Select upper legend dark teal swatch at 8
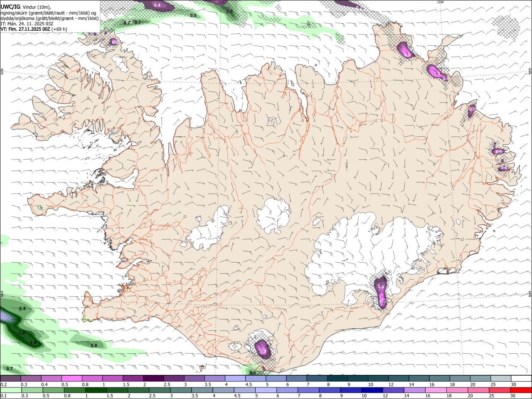The height and width of the screenshot is (399, 532). [x=337, y=379]
